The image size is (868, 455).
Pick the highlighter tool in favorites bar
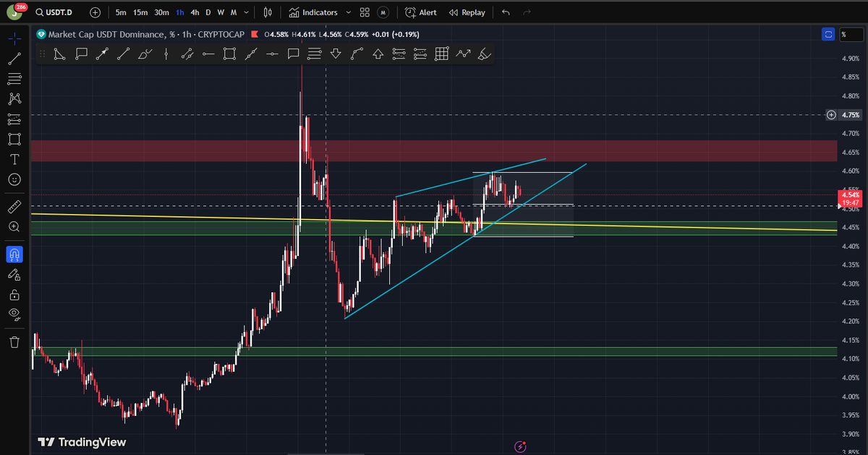click(485, 53)
